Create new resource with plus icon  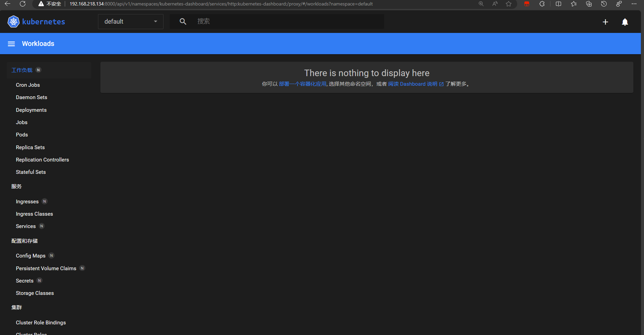605,22
